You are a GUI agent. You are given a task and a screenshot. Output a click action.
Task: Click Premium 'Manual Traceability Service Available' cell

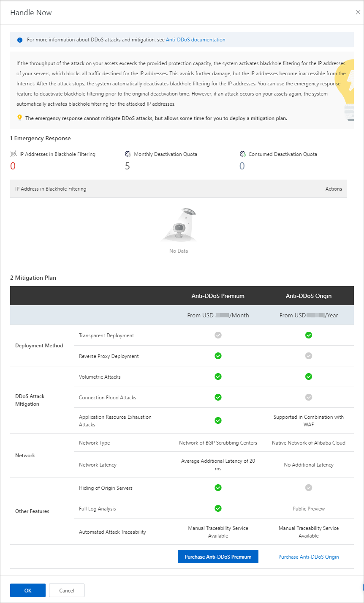218,532
